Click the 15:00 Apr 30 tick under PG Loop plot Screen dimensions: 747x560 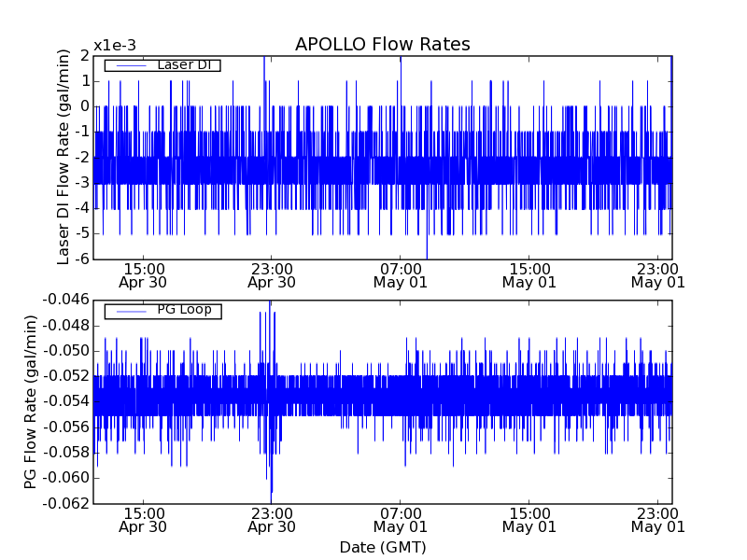click(143, 519)
